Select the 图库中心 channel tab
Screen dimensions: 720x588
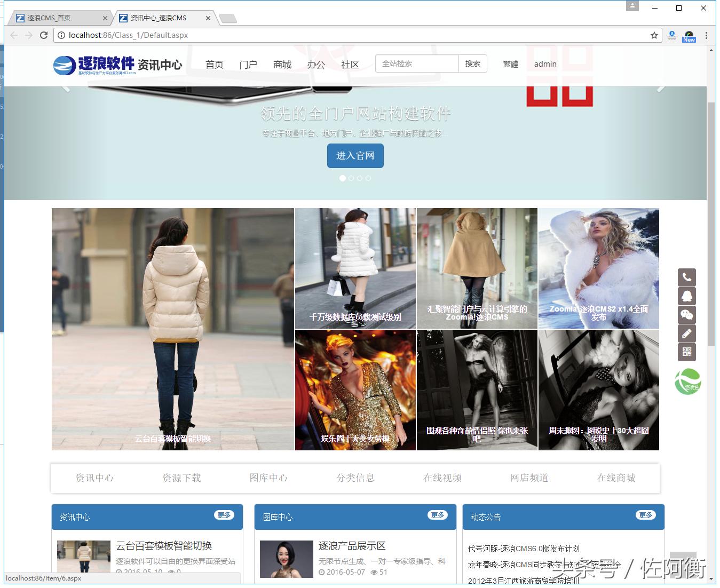(x=268, y=478)
